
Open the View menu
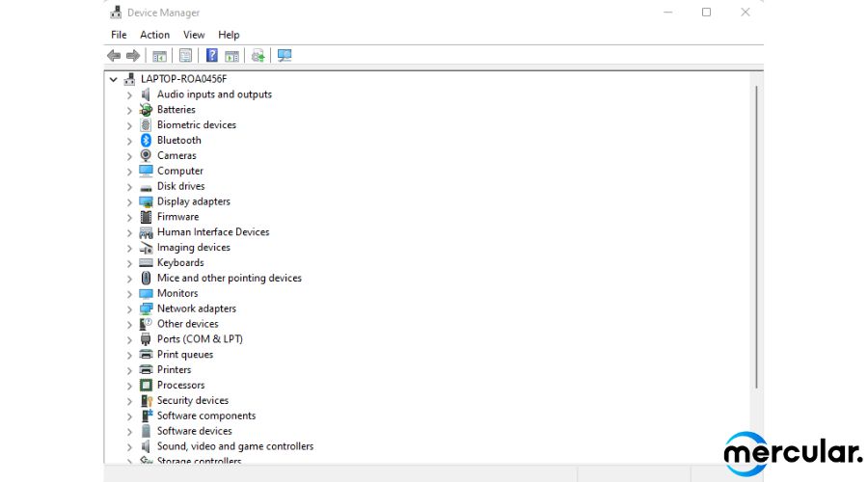pyautogui.click(x=194, y=35)
